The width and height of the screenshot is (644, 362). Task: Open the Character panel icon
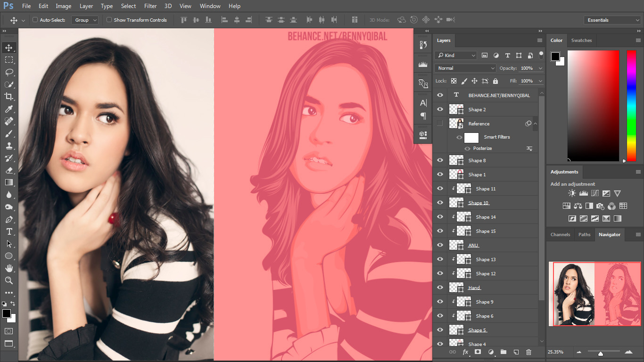[x=423, y=103]
